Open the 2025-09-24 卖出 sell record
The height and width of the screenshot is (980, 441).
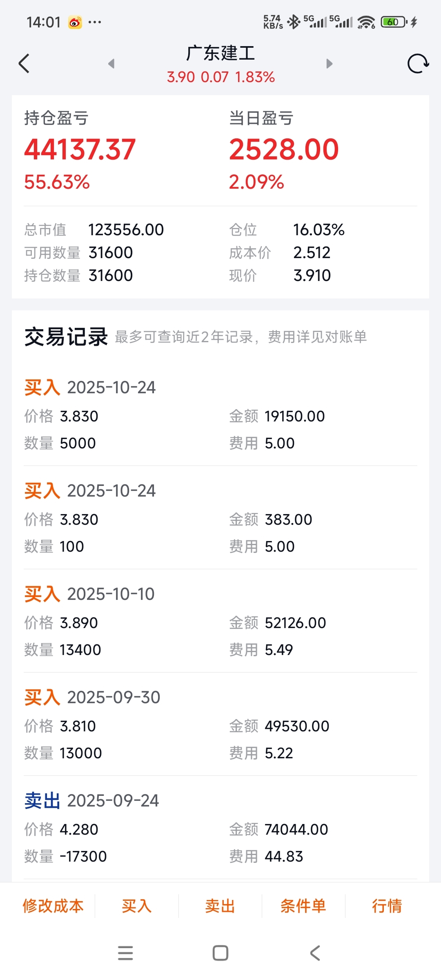pyautogui.click(x=220, y=828)
